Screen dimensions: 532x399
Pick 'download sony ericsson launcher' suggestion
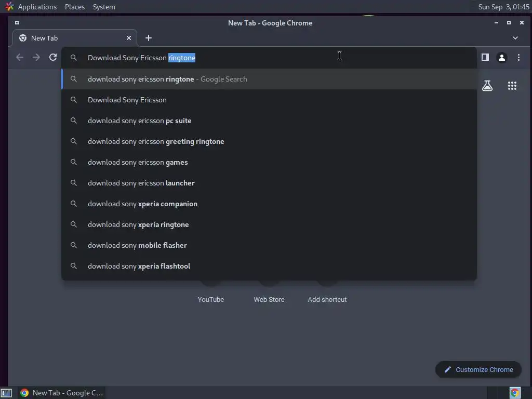[x=269, y=183]
